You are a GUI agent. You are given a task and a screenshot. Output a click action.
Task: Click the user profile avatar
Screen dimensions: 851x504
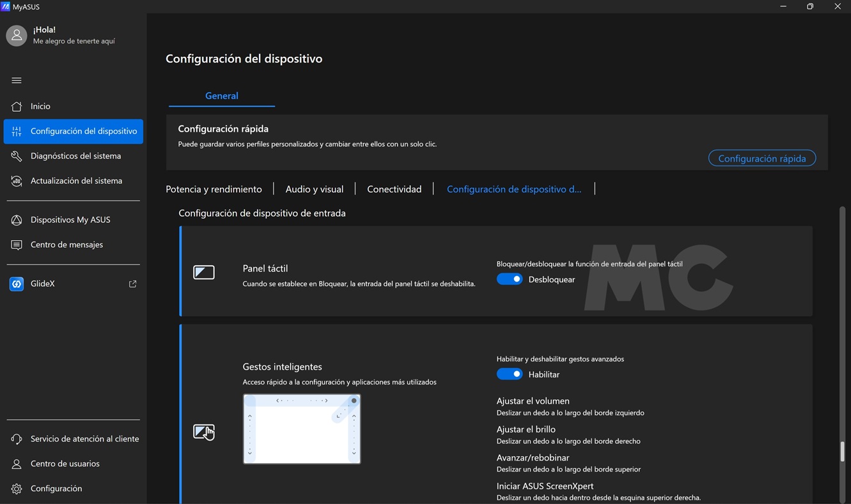17,35
